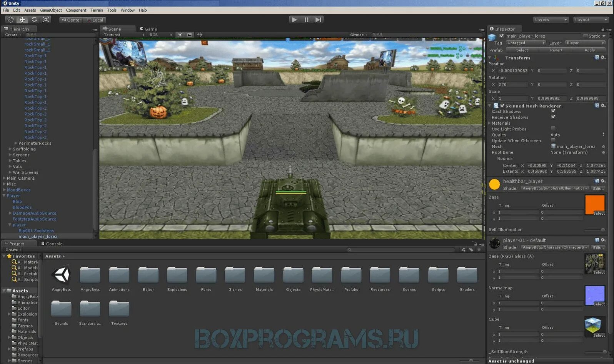Image resolution: width=614 pixels, height=364 pixels.
Task: Open the Layers dropdown
Action: 551,20
